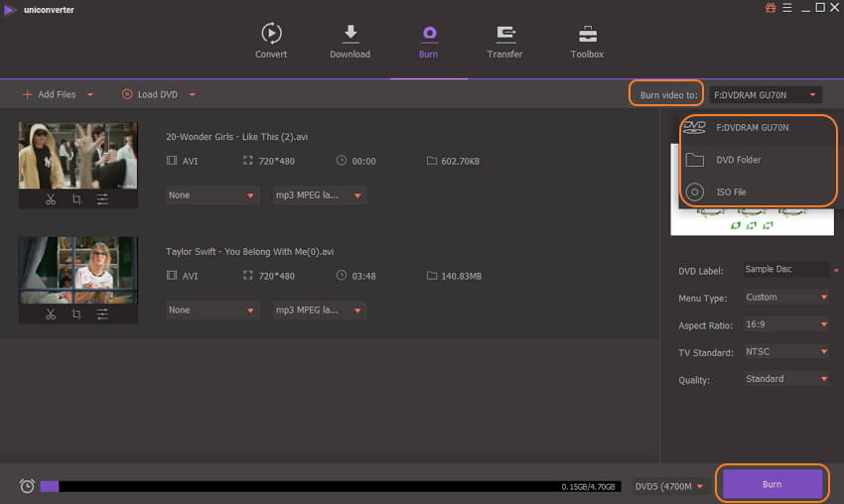Open the TV Standard dropdown
844x504 pixels.
[x=785, y=352]
